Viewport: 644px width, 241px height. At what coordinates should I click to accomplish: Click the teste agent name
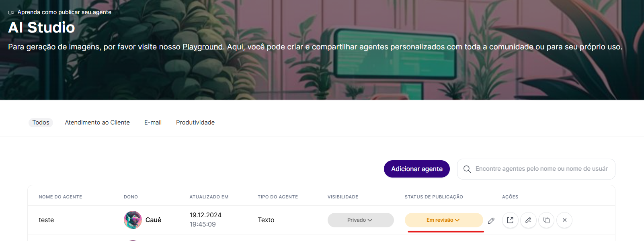point(46,220)
